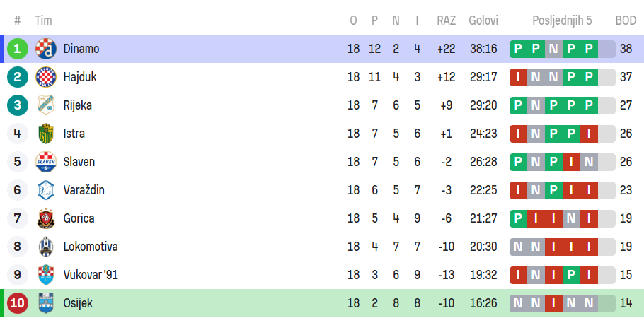The image size is (644, 318).
Task: Click the red position 10 badge
Action: [x=18, y=303]
